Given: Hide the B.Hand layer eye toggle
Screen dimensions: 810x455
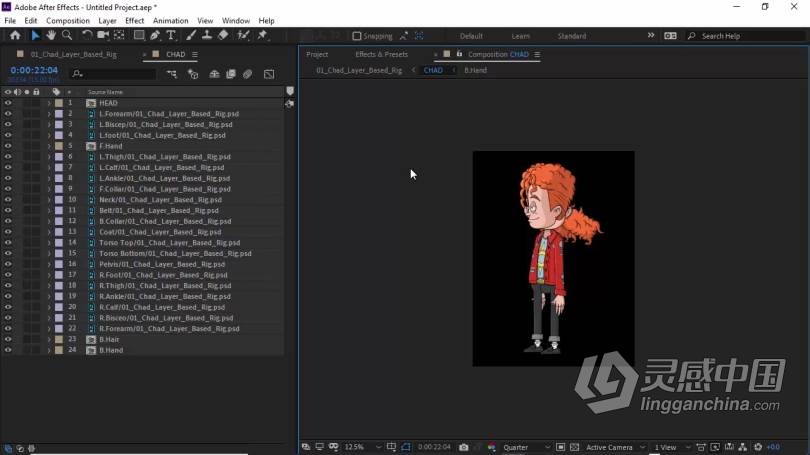Looking at the screenshot, I should click(8, 350).
